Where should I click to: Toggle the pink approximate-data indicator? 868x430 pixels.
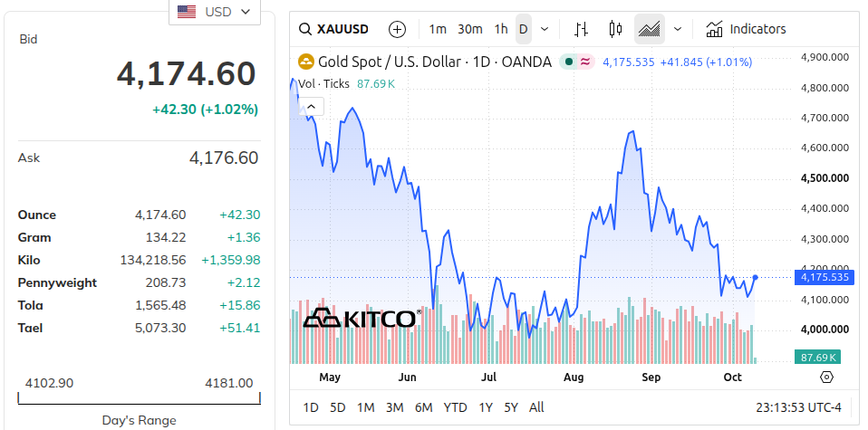point(585,62)
